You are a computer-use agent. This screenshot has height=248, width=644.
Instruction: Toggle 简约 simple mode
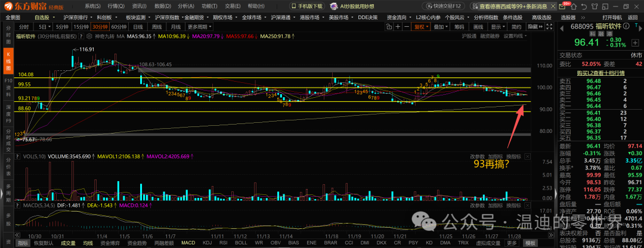[516, 27]
